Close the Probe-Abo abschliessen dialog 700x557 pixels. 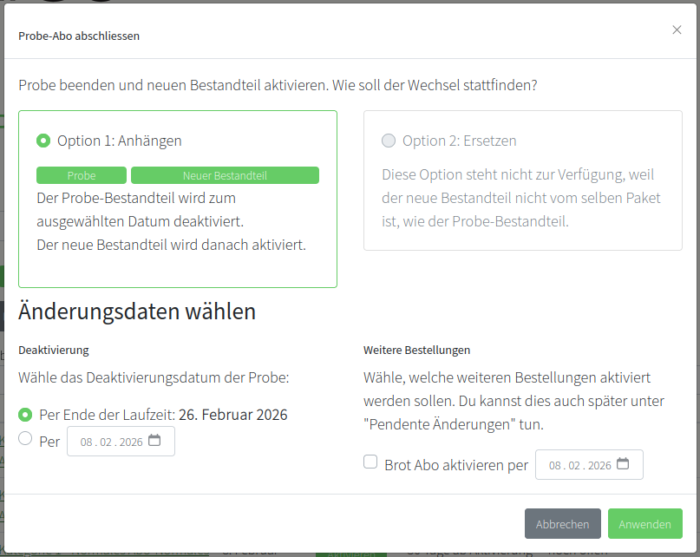(x=677, y=30)
